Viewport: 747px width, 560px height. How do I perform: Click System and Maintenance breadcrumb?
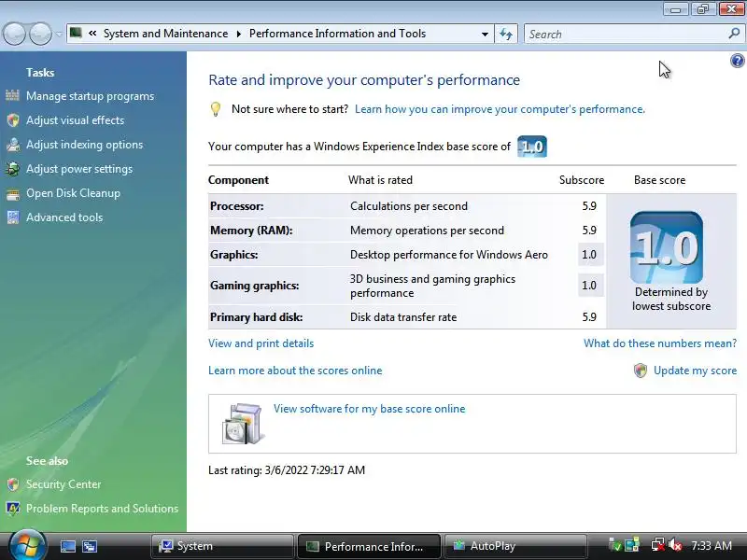coord(165,34)
